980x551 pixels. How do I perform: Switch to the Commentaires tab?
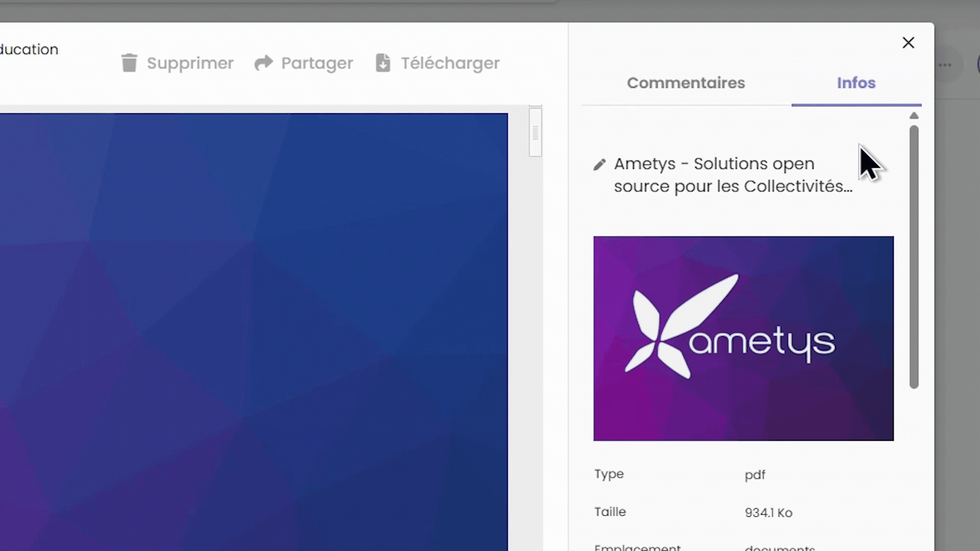[x=685, y=83]
